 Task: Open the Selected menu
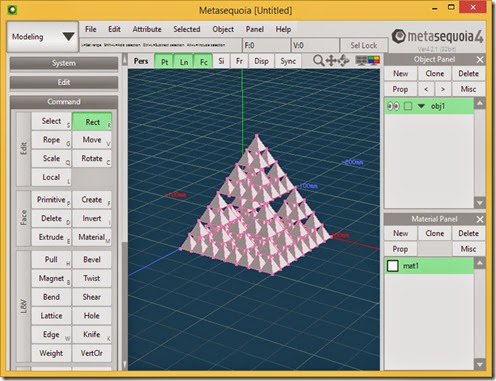[x=187, y=29]
